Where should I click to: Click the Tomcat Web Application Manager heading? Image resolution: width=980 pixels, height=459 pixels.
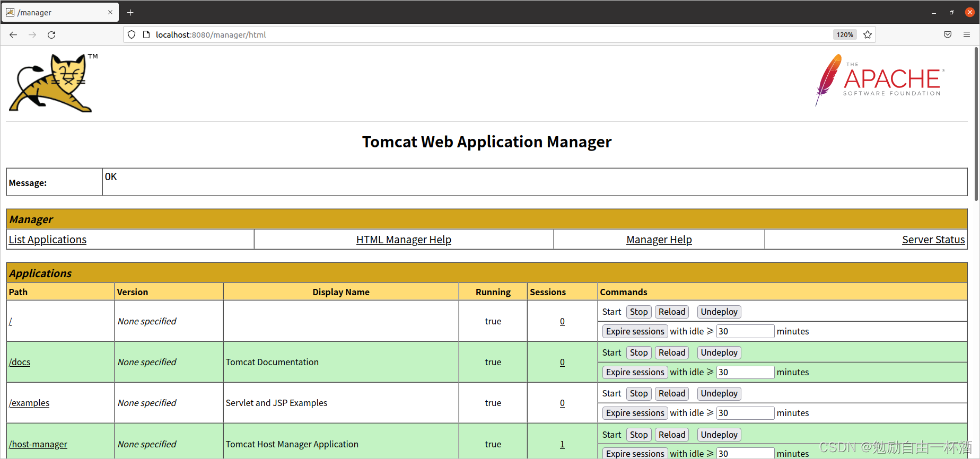pos(487,142)
